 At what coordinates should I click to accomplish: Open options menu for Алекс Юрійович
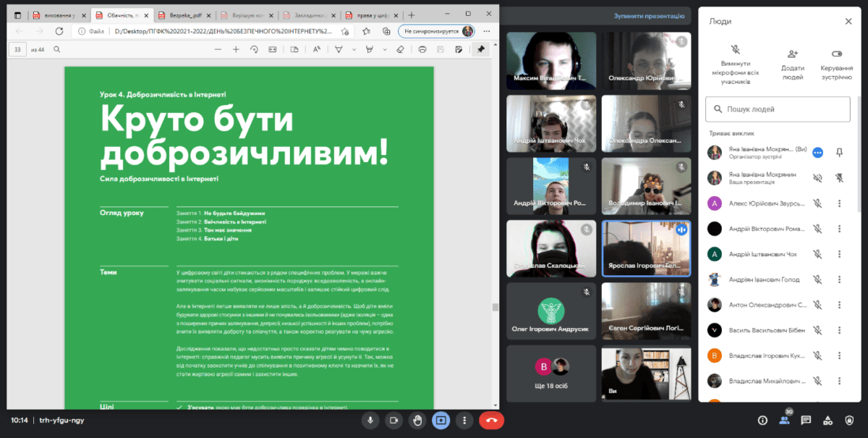pyautogui.click(x=839, y=203)
